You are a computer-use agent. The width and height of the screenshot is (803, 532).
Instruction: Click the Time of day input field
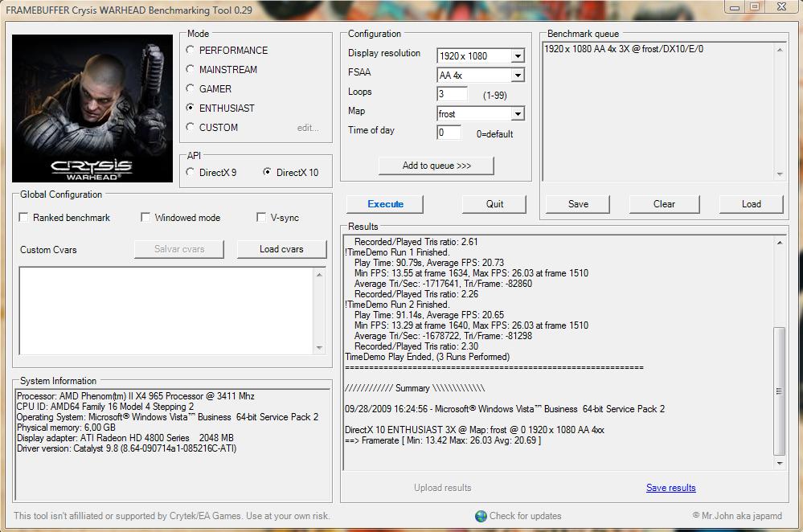coord(449,133)
